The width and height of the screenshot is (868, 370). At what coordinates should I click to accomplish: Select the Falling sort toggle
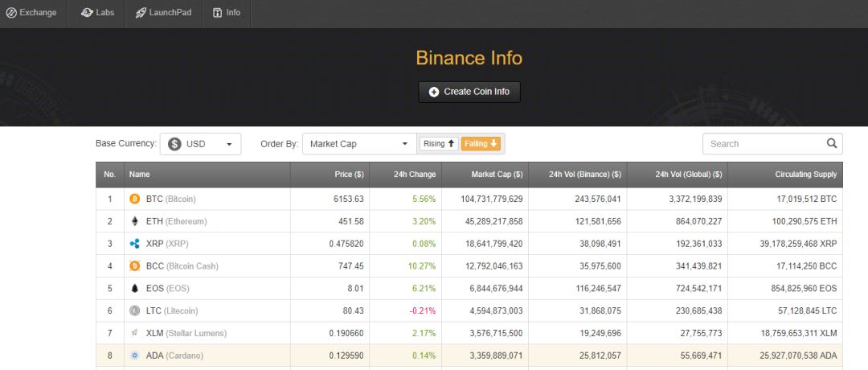[x=481, y=144]
